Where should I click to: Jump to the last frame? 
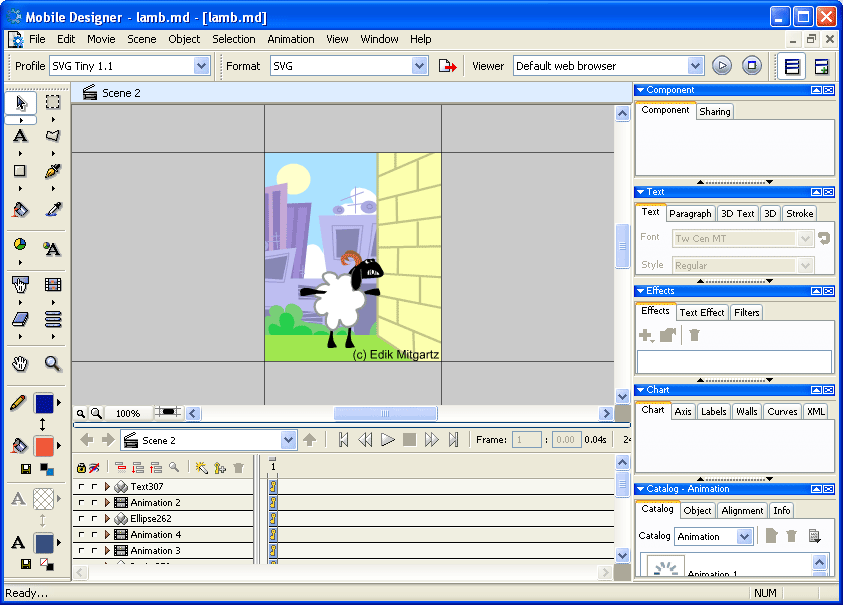[453, 440]
